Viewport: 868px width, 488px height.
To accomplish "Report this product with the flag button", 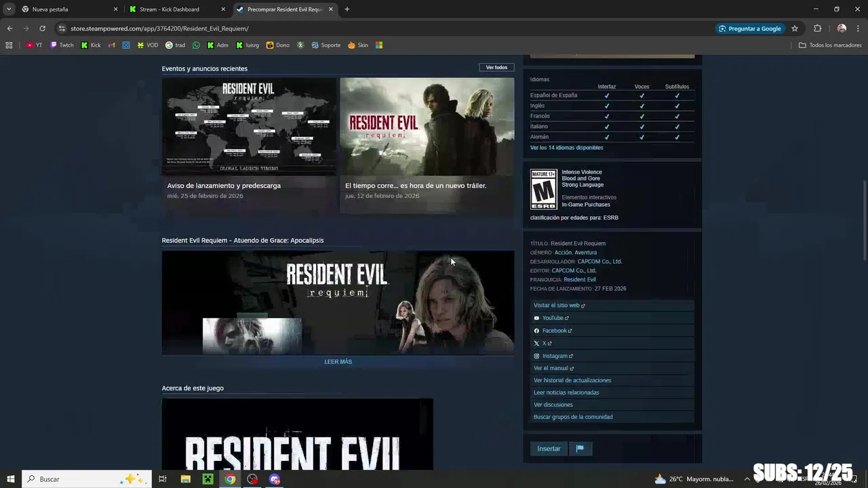I will tap(580, 449).
